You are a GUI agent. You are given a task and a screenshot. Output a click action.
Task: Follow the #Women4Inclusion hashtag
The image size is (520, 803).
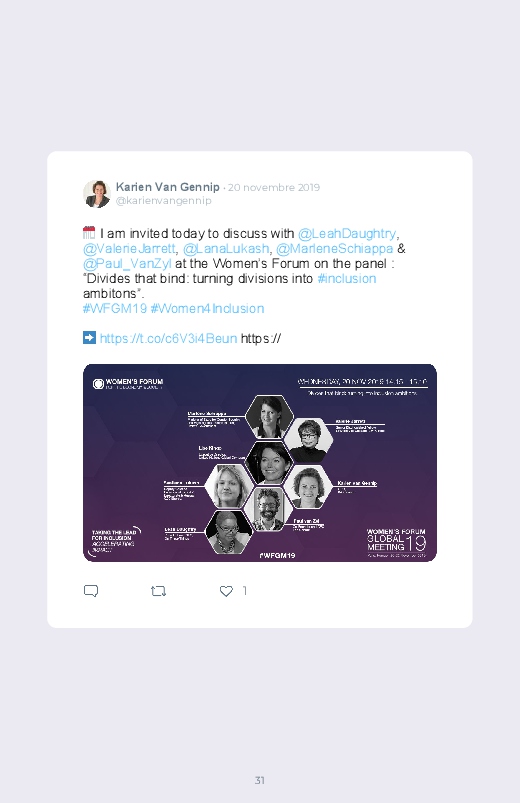(207, 309)
